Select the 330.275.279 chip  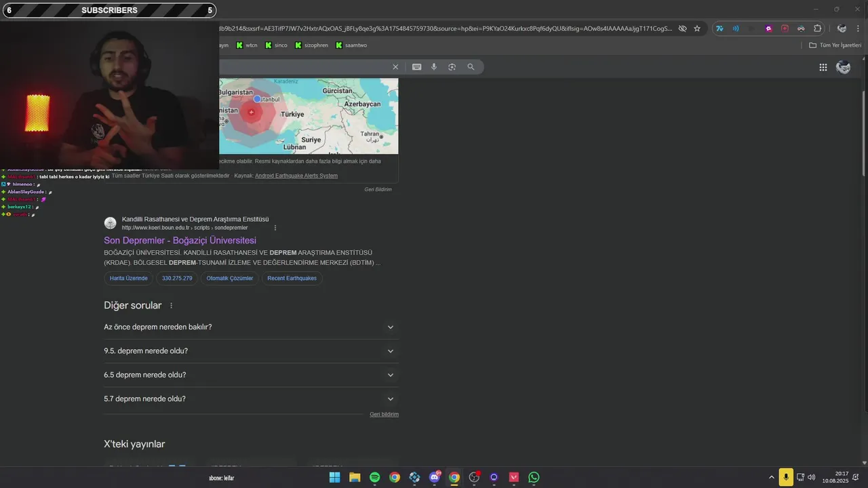coord(177,278)
